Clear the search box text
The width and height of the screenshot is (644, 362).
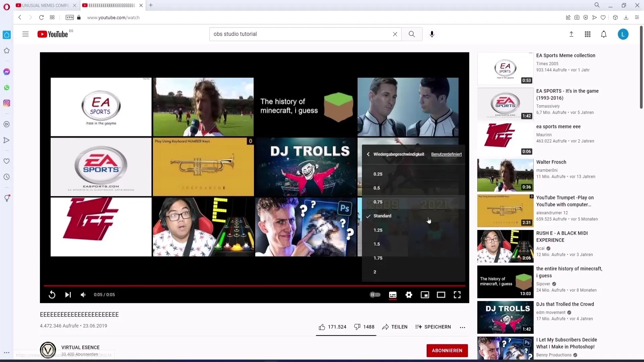click(x=395, y=34)
